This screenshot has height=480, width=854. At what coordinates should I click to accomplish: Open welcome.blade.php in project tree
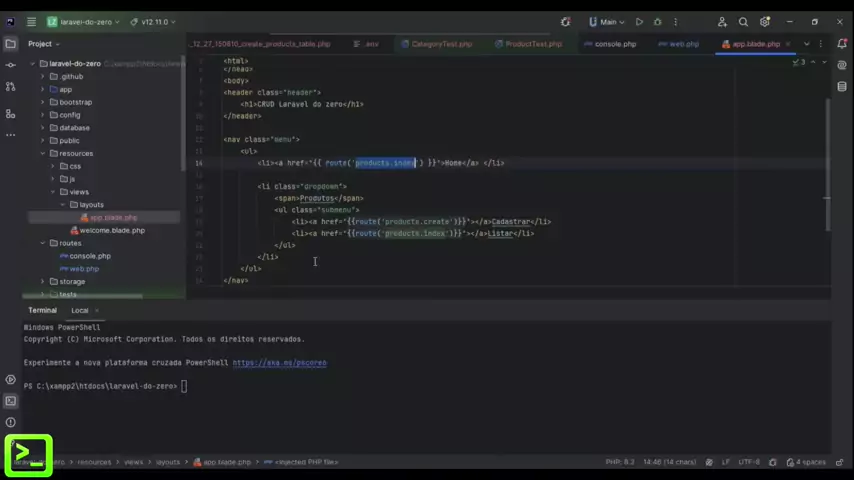click(x=112, y=230)
